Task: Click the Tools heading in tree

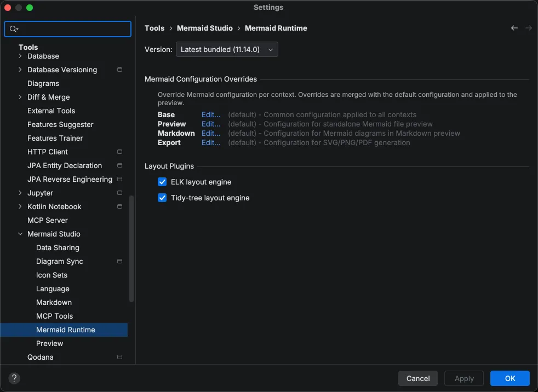Action: point(28,47)
